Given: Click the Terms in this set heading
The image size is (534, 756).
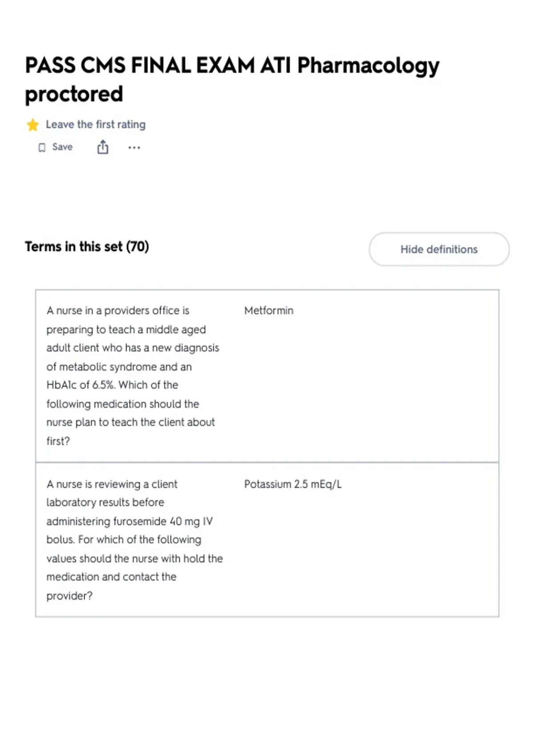Looking at the screenshot, I should 87,246.
